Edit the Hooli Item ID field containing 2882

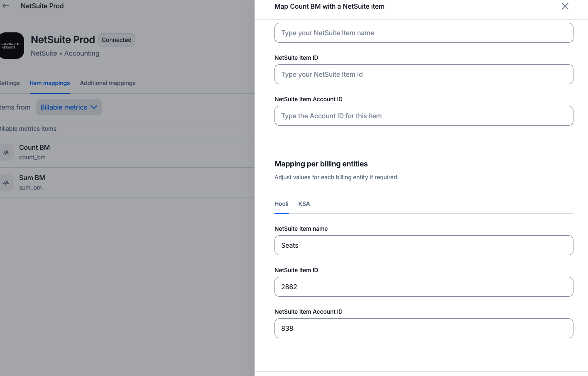tap(424, 287)
